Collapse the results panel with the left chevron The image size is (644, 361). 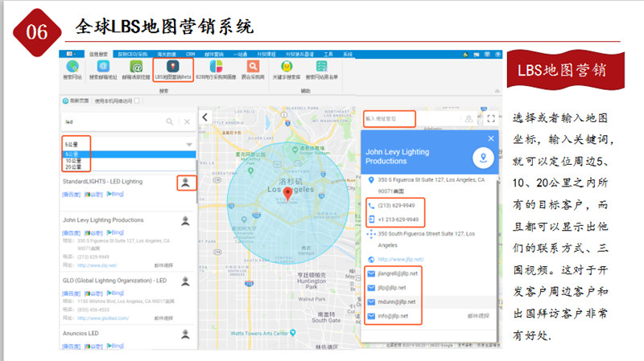(205, 117)
